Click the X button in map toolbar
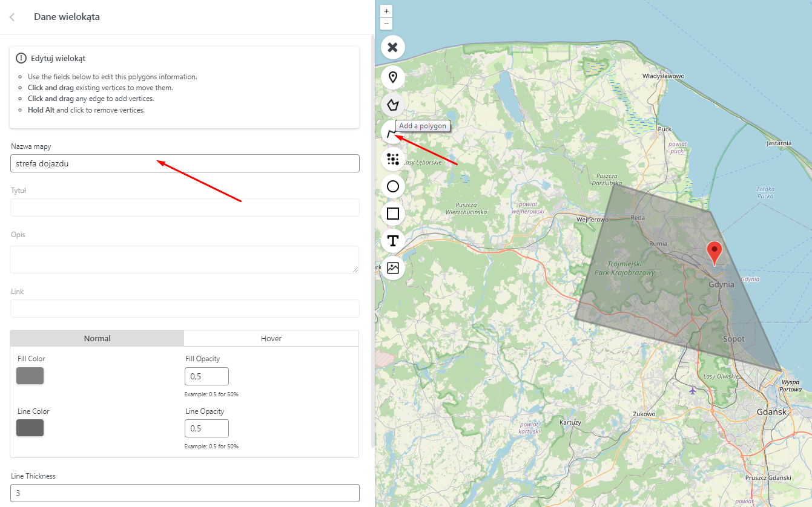 click(x=392, y=47)
